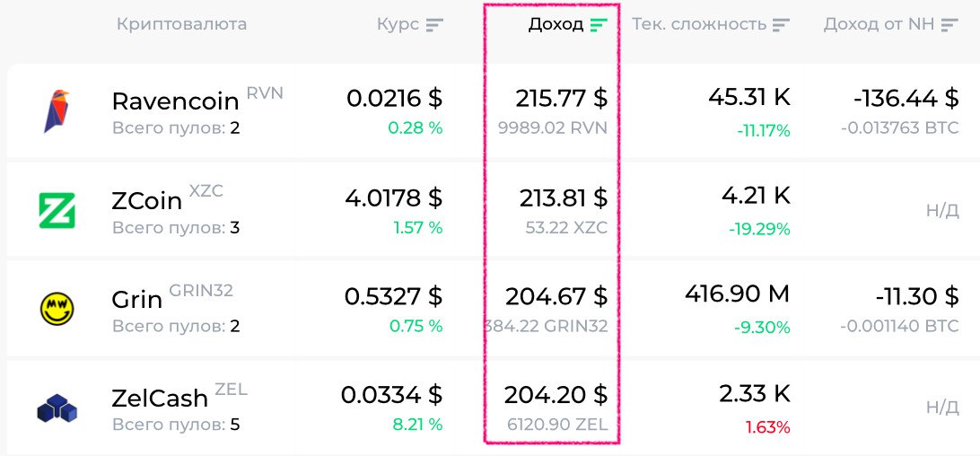
Task: Sort table by Криптовалюта column header
Action: [181, 24]
